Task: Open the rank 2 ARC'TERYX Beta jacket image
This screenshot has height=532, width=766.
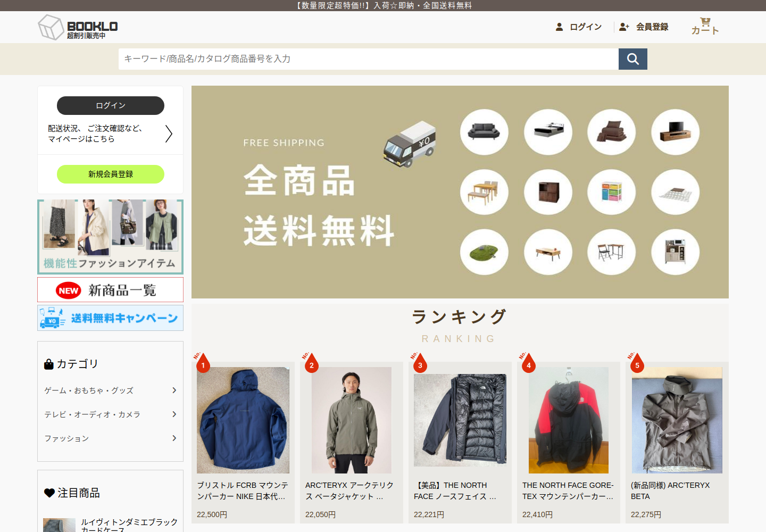Action: point(352,420)
